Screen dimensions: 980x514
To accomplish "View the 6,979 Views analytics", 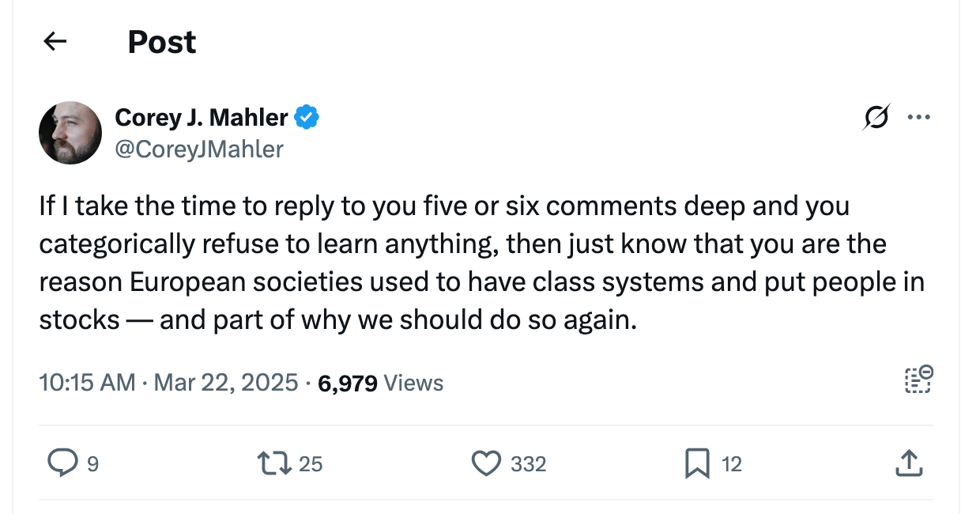I will pos(380,383).
